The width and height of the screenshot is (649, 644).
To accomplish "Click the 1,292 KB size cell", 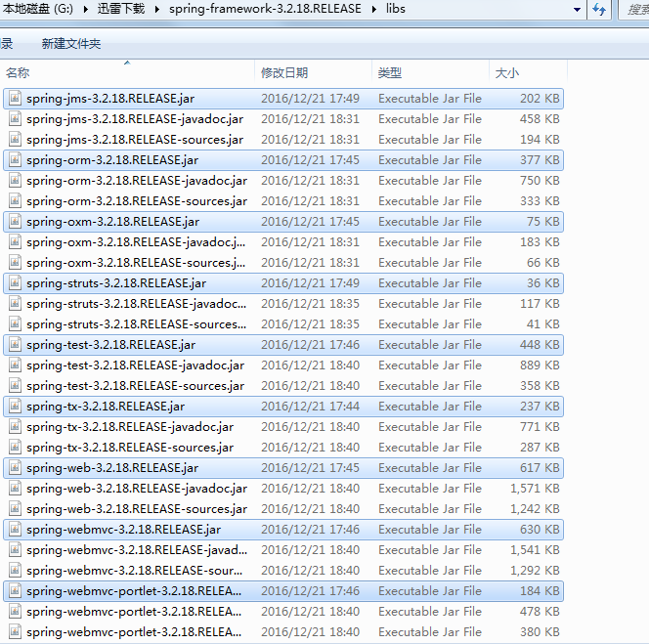I will click(x=535, y=571).
